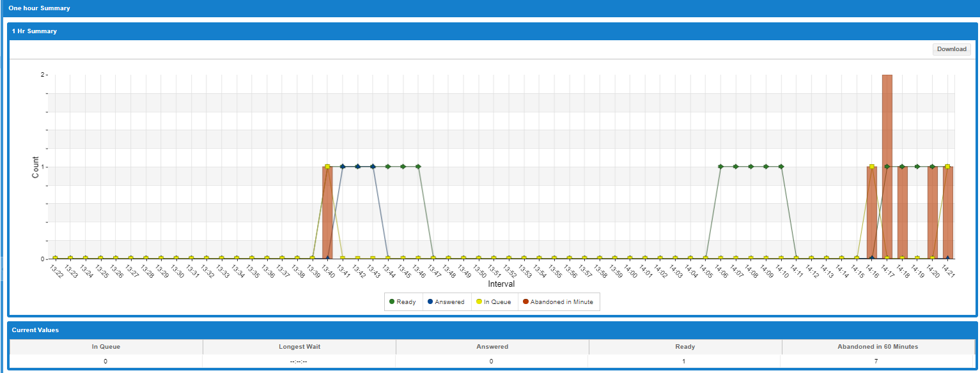Hide Abandoned in Minute legend series
The height and width of the screenshot is (373, 980).
[x=558, y=301]
